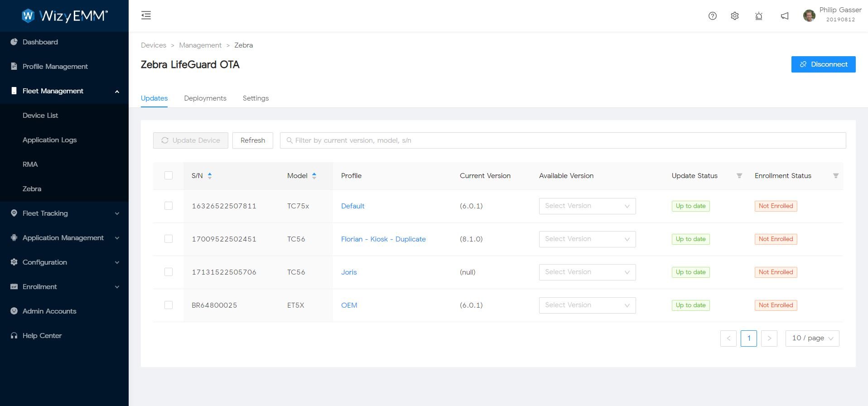Click Not Enrolled badge for device 17131522505706
Screen dimensions: 868x406
click(776, 272)
